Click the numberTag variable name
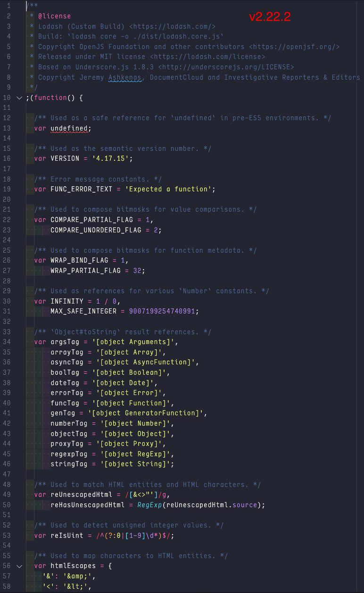Viewport: 364px width, 593px height. pyautogui.click(x=69, y=424)
